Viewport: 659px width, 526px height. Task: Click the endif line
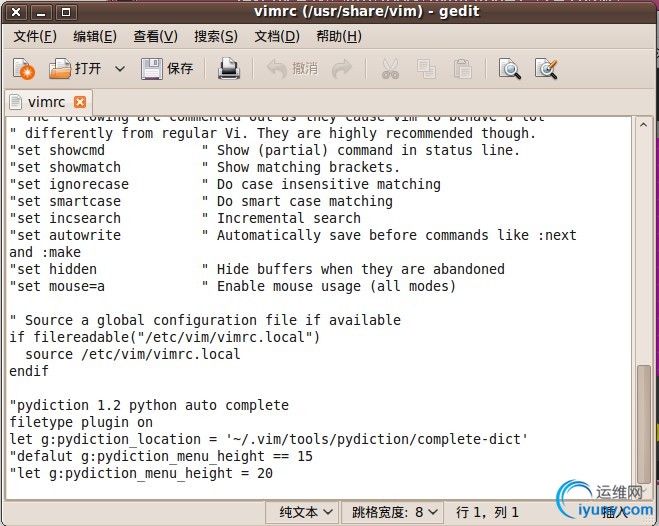click(x=29, y=371)
